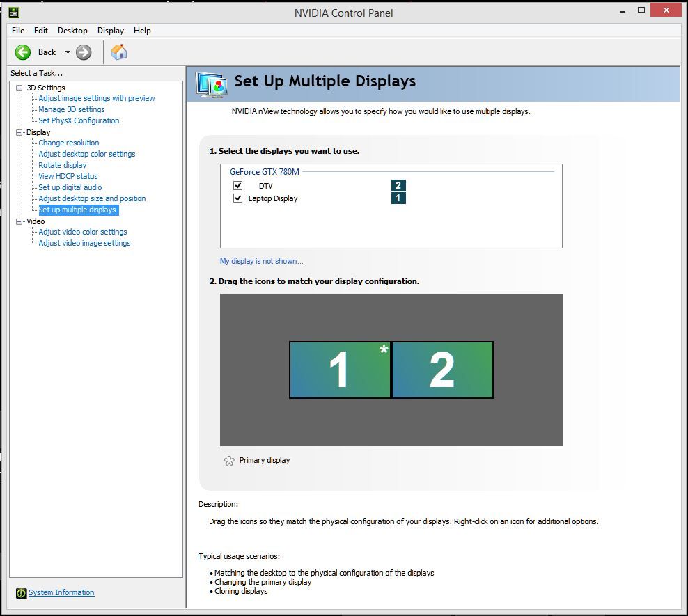Viewport: 688px width, 616px height.
Task: Go to Rotate display
Action: click(x=62, y=165)
